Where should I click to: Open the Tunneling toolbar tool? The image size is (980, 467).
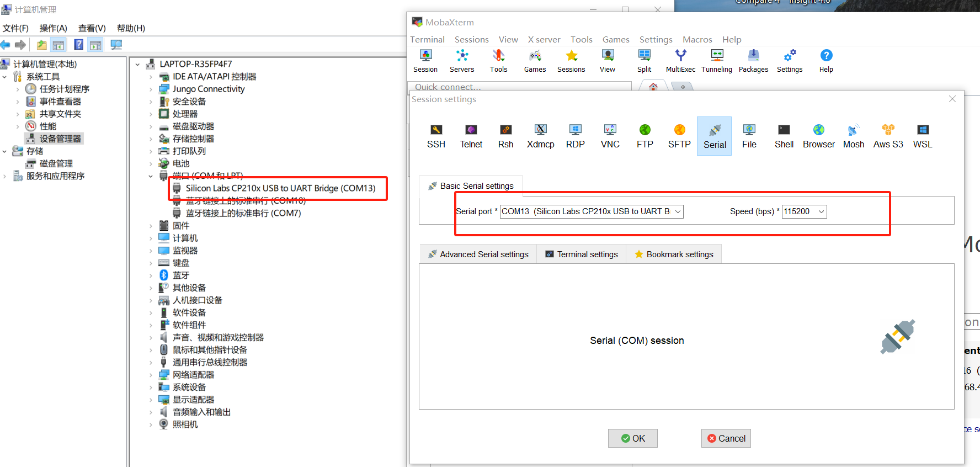click(x=717, y=61)
